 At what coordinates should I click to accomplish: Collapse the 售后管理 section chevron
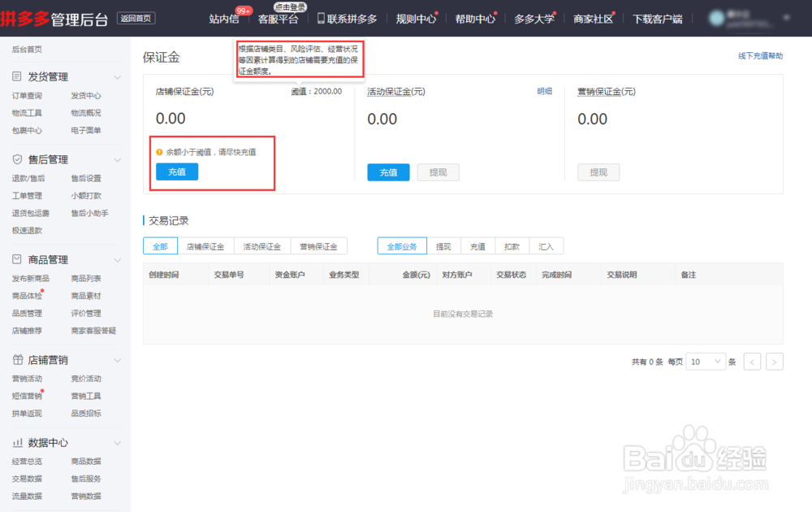pyautogui.click(x=118, y=159)
